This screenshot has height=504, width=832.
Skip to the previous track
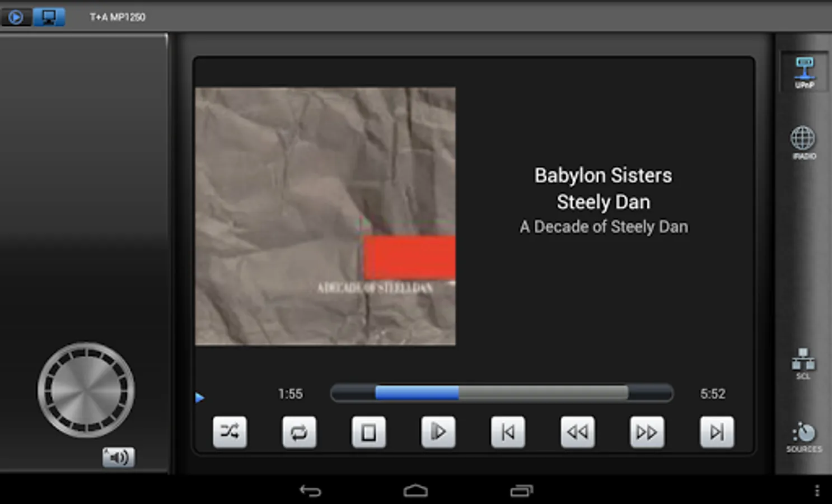[x=508, y=432]
